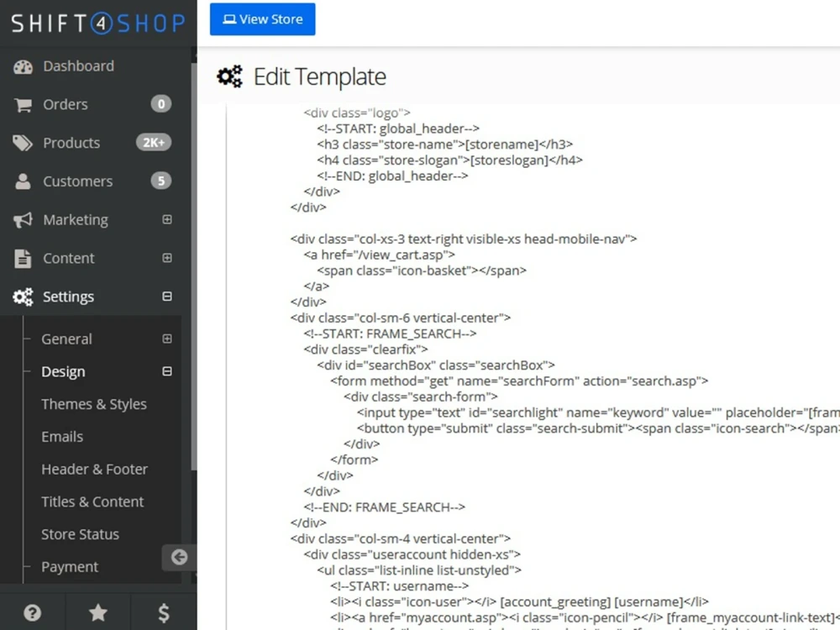Click the col-sm-4 vertical-center div line
840x630 pixels.
[400, 538]
